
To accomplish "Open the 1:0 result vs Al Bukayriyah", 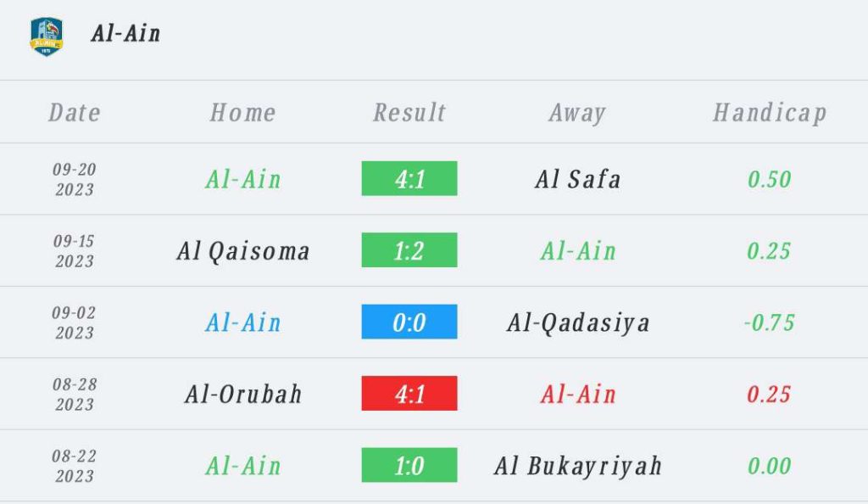I will 409,466.
